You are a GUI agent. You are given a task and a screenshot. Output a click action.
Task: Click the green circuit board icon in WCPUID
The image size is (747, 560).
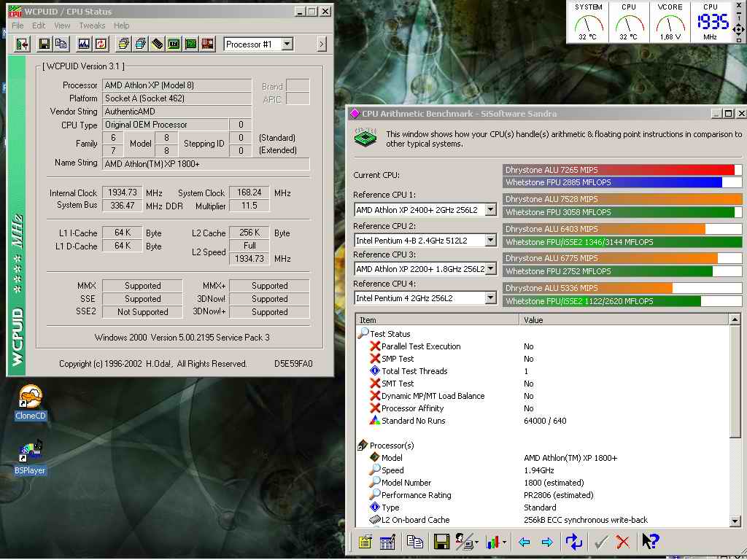[x=190, y=44]
